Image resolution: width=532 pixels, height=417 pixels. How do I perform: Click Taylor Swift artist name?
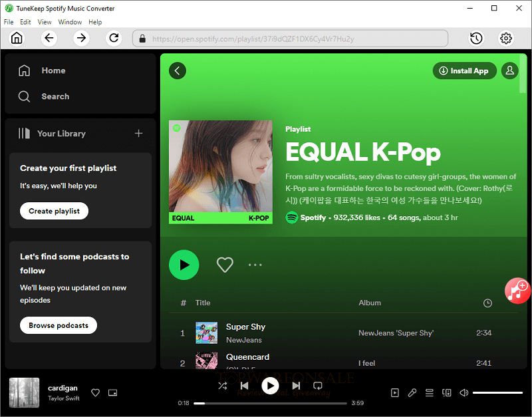(63, 398)
